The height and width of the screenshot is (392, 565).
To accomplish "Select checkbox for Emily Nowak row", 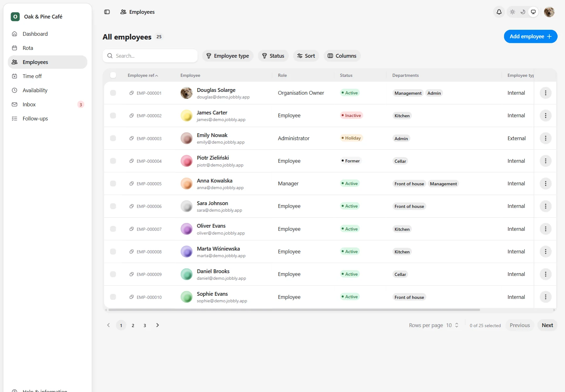I will tap(113, 138).
